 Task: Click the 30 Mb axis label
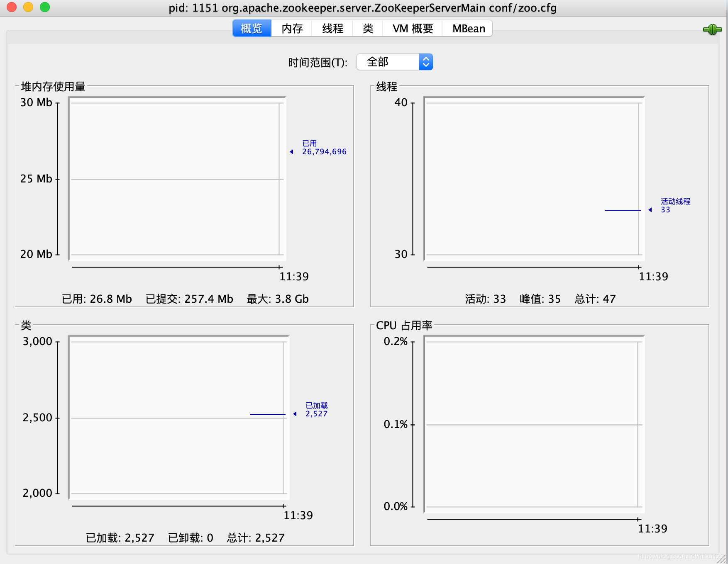click(36, 102)
